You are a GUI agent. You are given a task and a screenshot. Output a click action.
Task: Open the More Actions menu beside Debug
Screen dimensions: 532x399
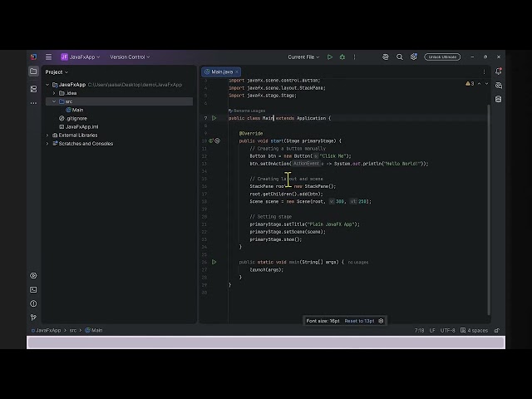click(x=354, y=57)
